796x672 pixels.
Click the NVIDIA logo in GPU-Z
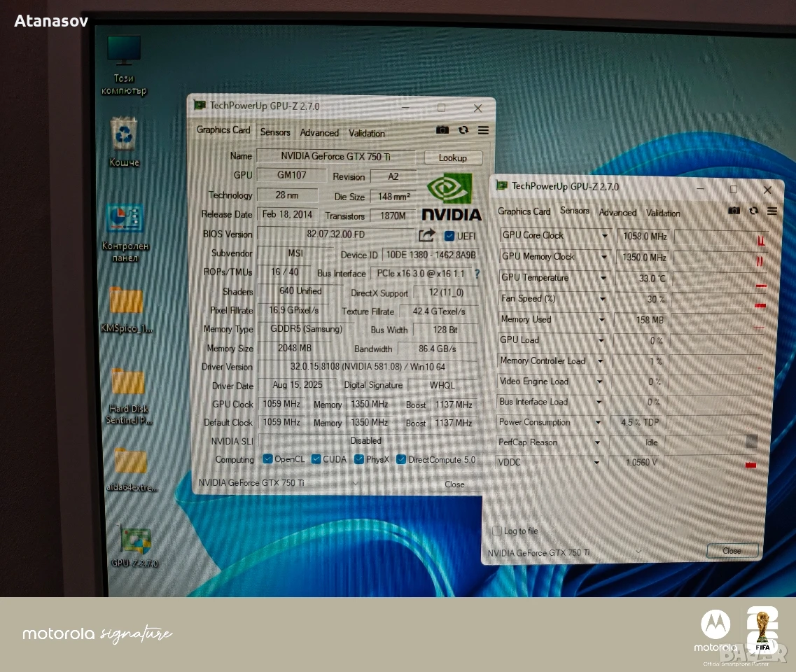[451, 197]
